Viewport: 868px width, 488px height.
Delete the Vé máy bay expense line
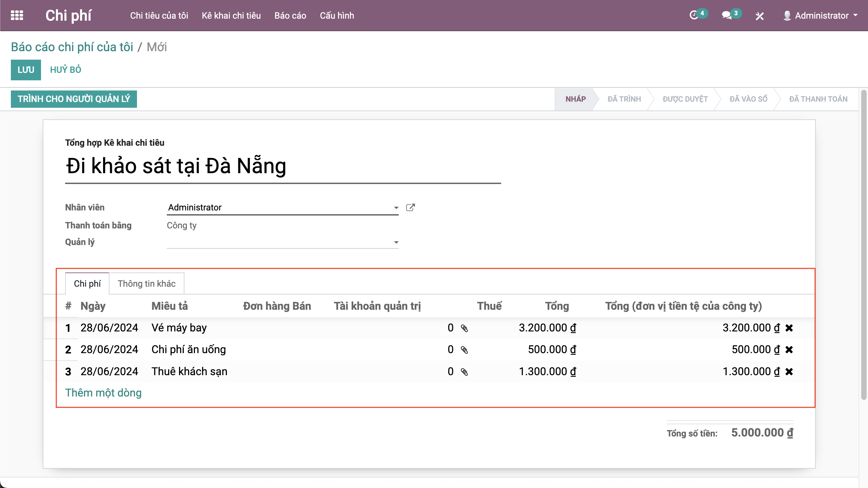point(789,328)
